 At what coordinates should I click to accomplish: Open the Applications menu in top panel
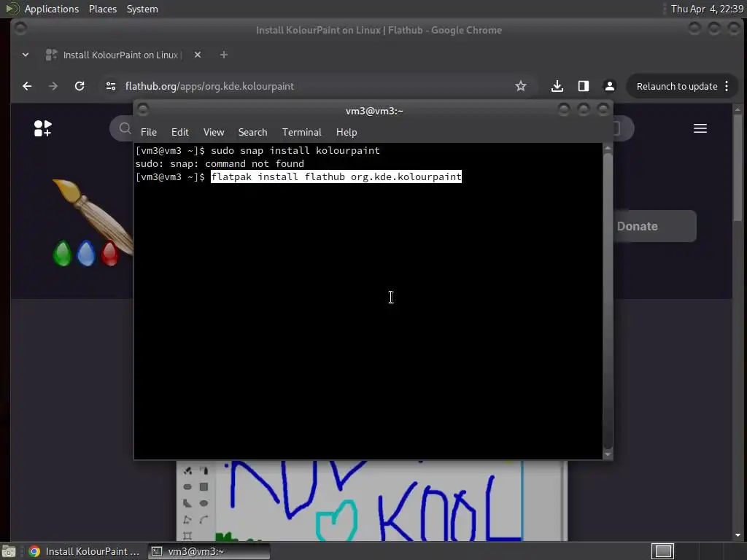[52, 9]
